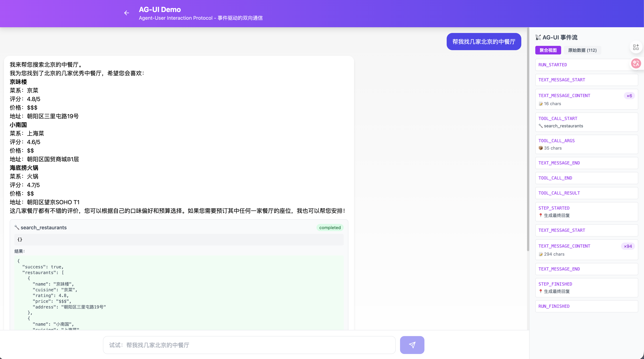Click the restaurant heading 海底捞火锅
Viewport: 644px width, 359px height.
[24, 168]
